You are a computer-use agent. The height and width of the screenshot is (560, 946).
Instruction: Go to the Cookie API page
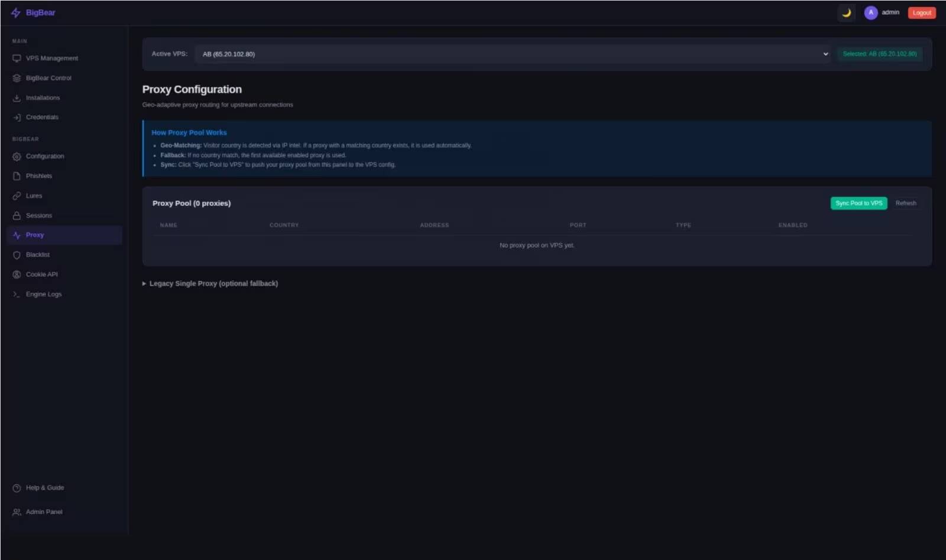[64, 274]
